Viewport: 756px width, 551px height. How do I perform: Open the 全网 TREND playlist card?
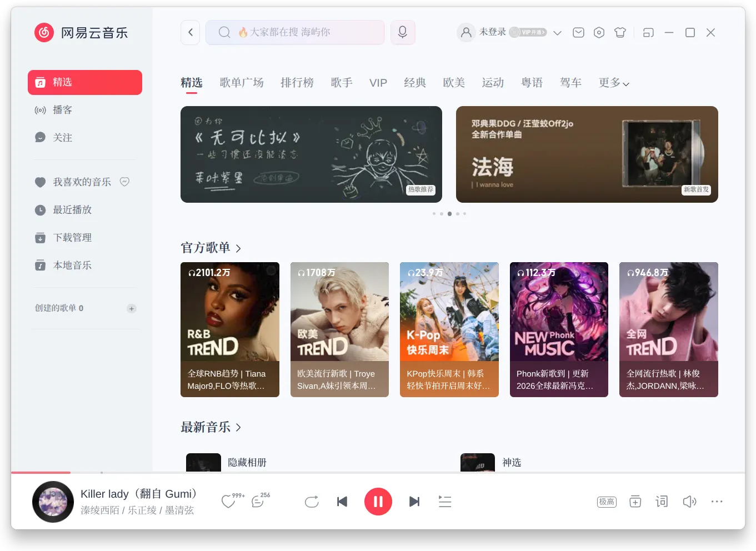[x=669, y=329]
